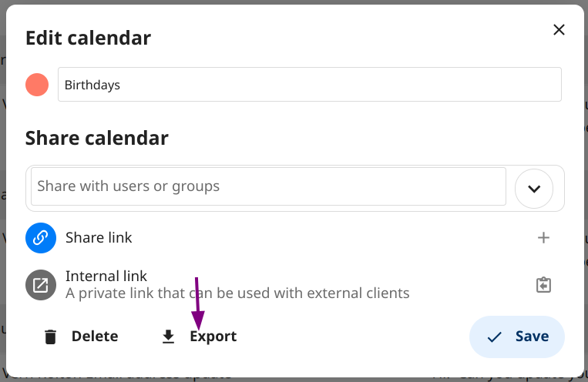
Task: Add a share link with the plus icon
Action: click(x=543, y=238)
